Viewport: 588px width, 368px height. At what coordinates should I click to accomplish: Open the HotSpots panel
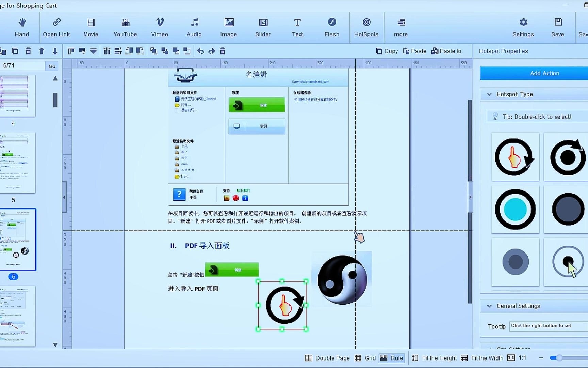coord(366,27)
